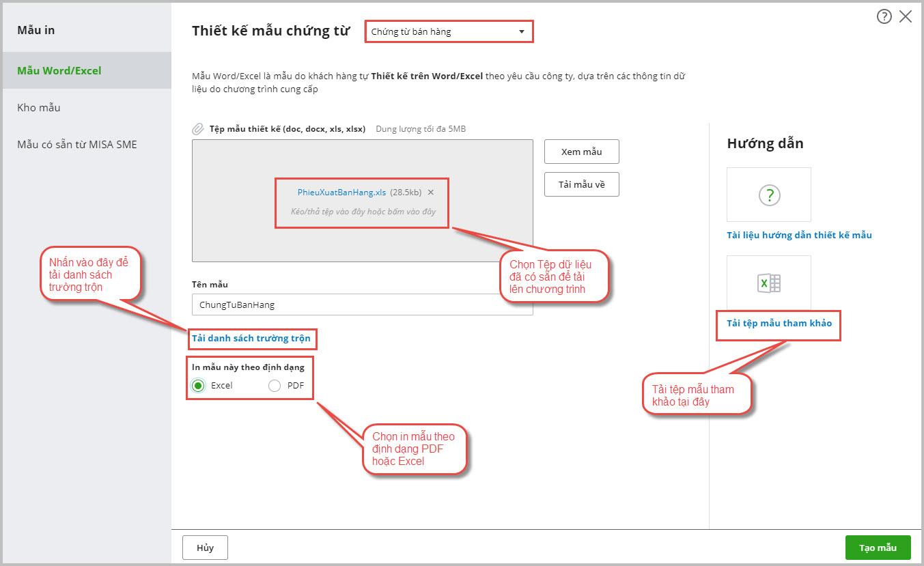Open Tải danh sách trường trộn link
The image size is (924, 566).
(x=251, y=338)
